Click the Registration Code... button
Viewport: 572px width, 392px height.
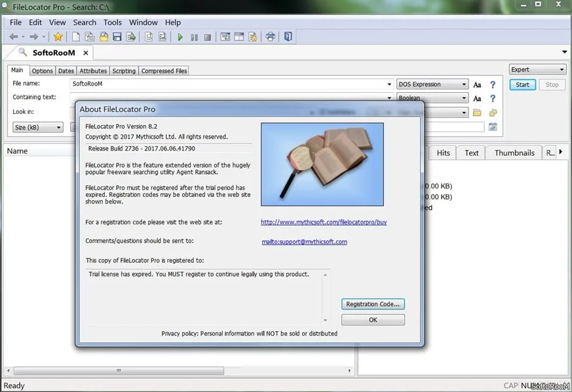(373, 304)
